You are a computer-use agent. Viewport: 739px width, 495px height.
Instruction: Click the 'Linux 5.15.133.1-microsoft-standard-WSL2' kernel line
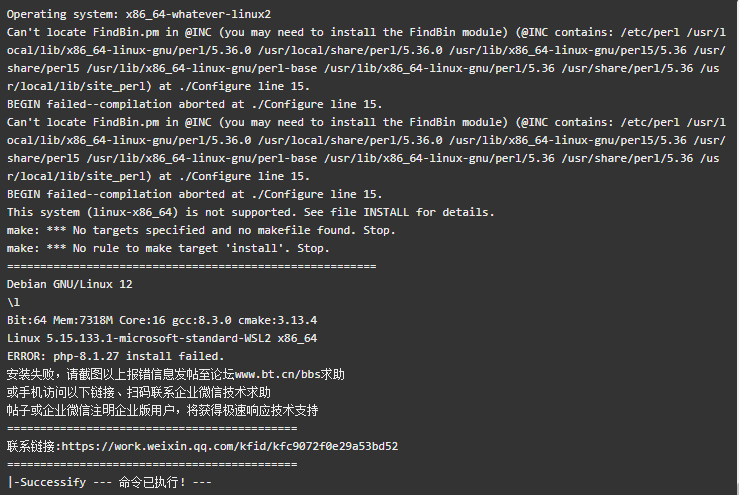(162, 338)
